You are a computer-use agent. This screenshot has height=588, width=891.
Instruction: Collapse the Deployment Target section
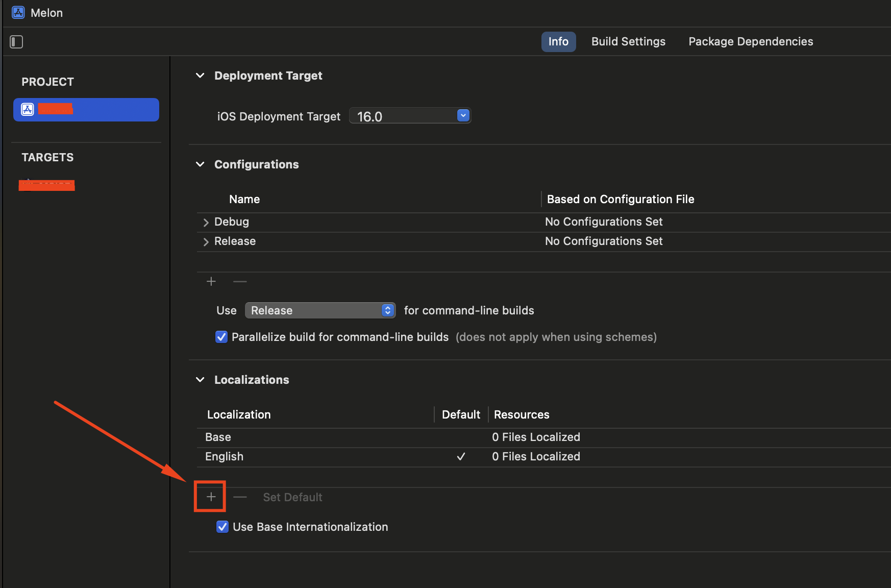200,76
